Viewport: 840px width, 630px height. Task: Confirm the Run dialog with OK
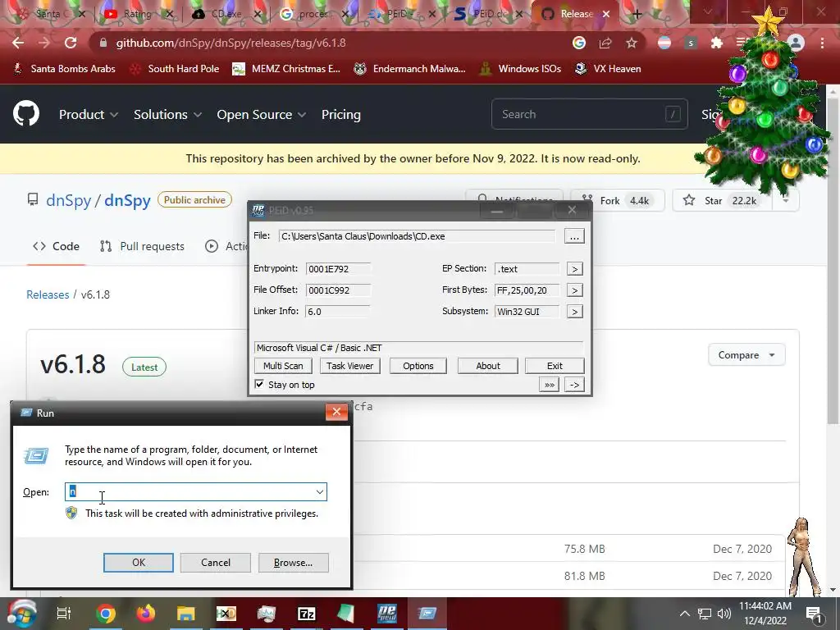tap(138, 563)
